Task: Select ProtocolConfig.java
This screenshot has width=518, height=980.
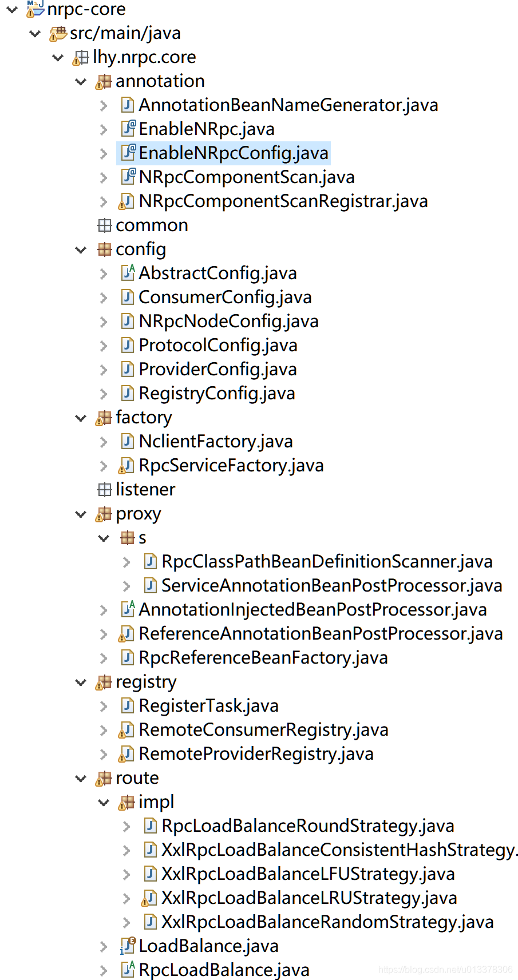Action: tap(218, 346)
